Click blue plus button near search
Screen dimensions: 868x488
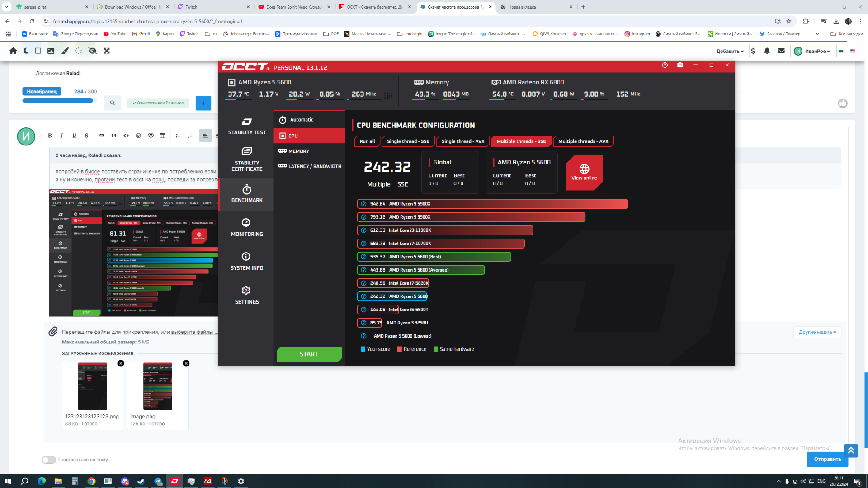(203, 103)
